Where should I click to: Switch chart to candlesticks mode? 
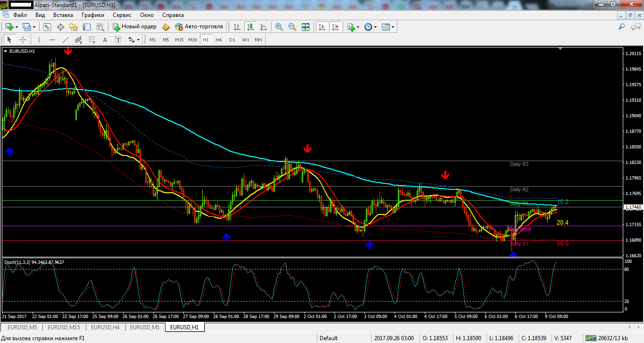point(250,27)
